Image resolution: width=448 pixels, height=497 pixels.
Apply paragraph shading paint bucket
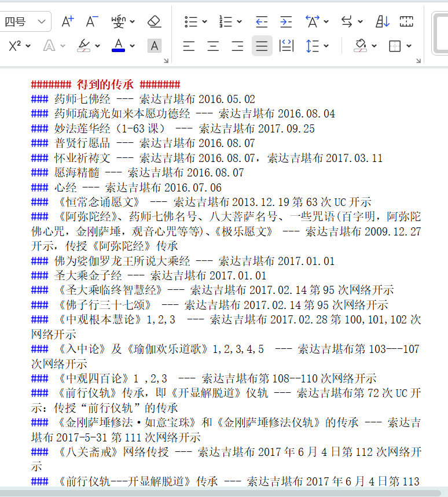click(361, 46)
